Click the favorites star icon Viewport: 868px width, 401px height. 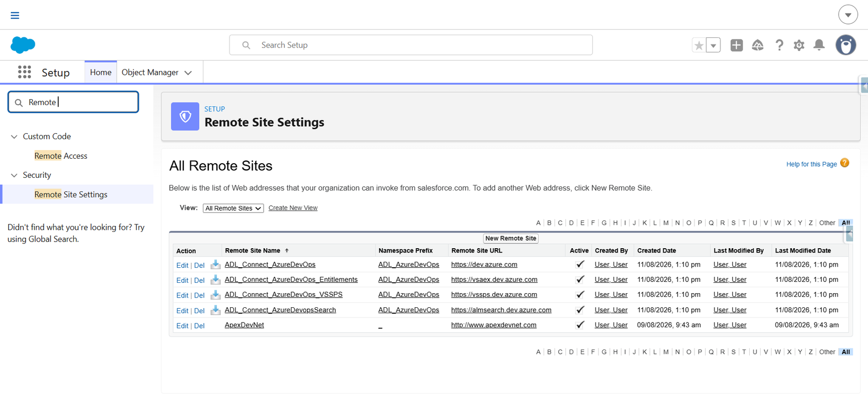(699, 46)
